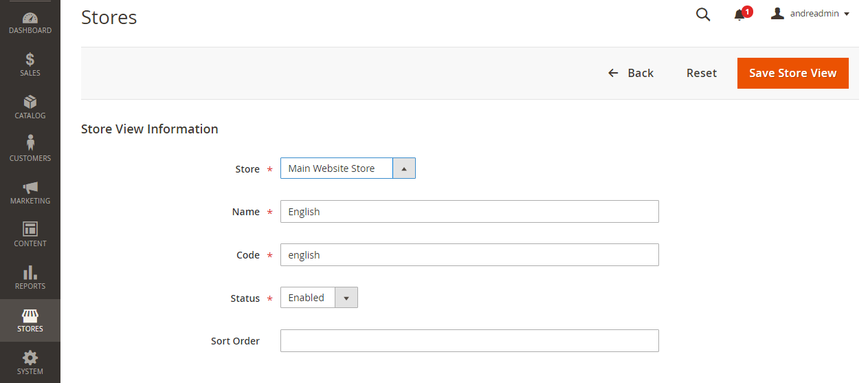Open the Marketing megaphone icon menu
This screenshot has width=868, height=383.
[30, 192]
